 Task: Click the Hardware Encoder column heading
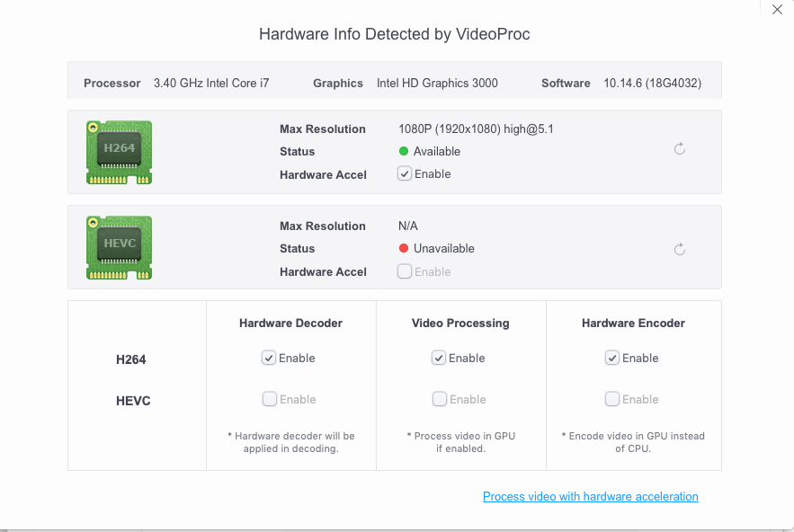click(633, 323)
